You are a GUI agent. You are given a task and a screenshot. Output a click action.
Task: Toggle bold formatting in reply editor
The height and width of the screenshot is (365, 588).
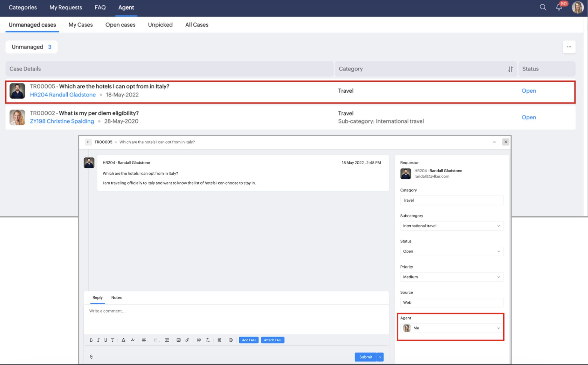(x=91, y=340)
